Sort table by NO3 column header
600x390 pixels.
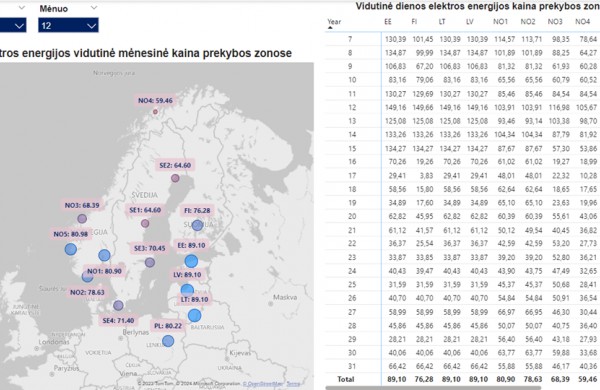coord(555,22)
